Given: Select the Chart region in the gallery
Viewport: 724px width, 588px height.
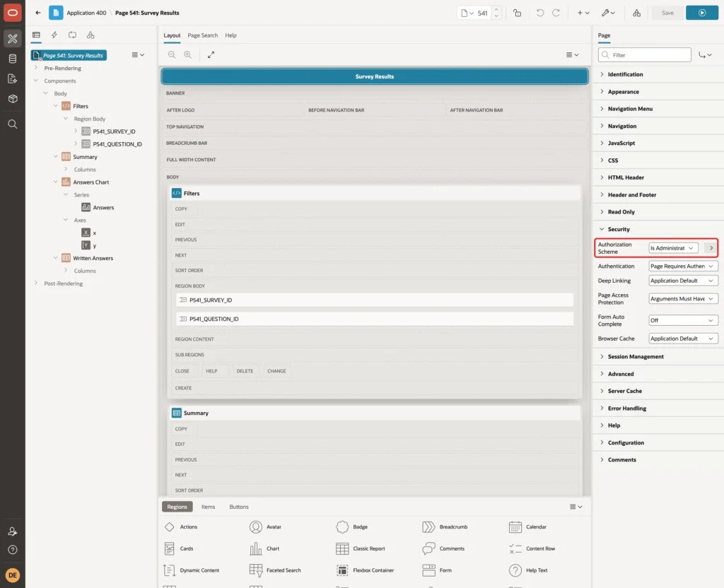Looking at the screenshot, I should [264, 548].
